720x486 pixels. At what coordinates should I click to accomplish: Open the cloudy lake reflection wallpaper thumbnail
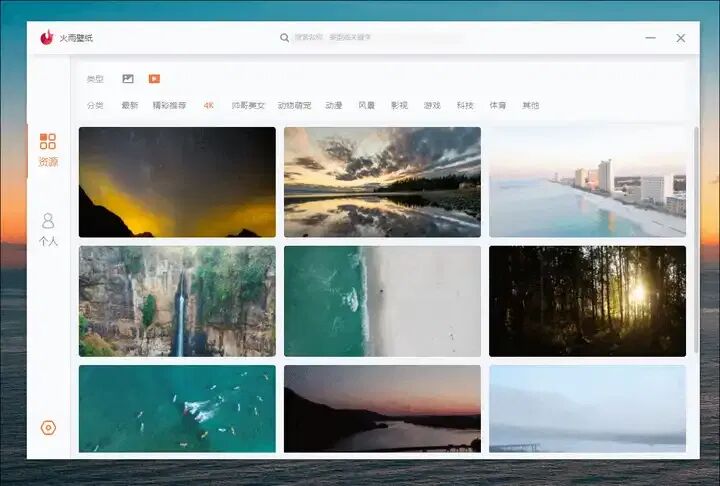coord(382,182)
